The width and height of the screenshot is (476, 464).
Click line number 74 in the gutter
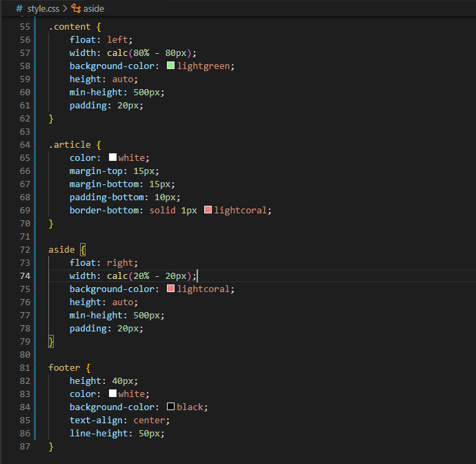[x=26, y=276]
